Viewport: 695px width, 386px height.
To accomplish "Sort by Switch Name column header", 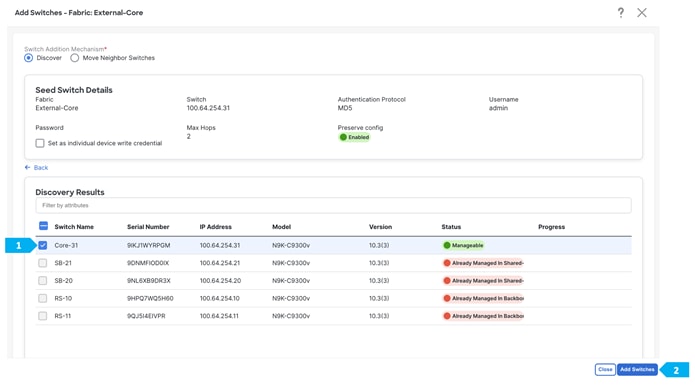I will (x=74, y=226).
